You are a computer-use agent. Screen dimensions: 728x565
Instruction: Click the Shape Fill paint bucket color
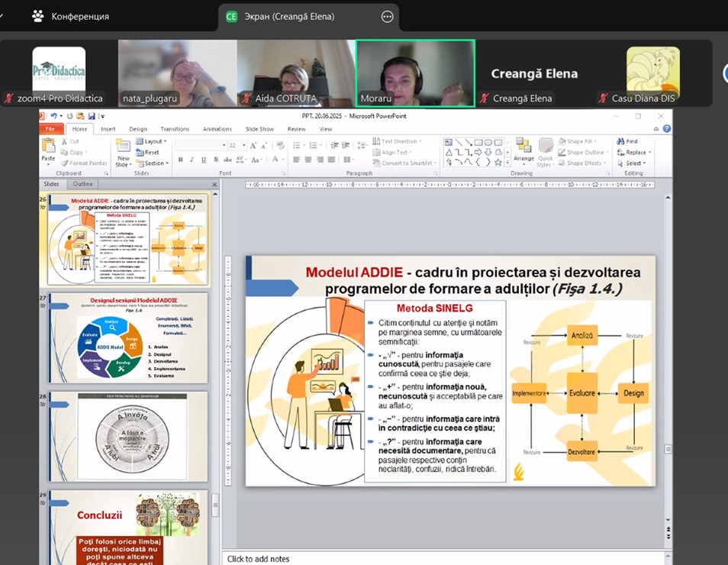[x=562, y=141]
